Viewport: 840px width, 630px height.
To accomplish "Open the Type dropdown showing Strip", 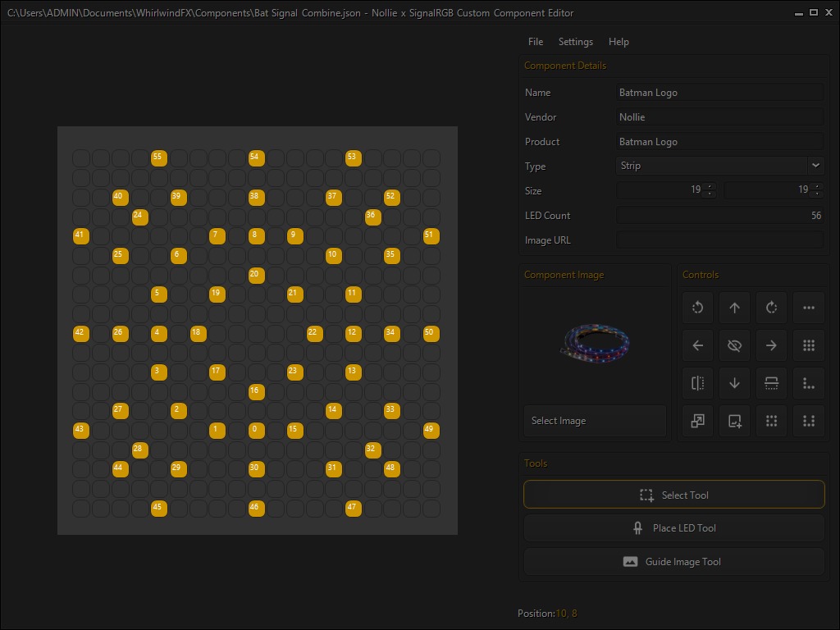I will (719, 166).
